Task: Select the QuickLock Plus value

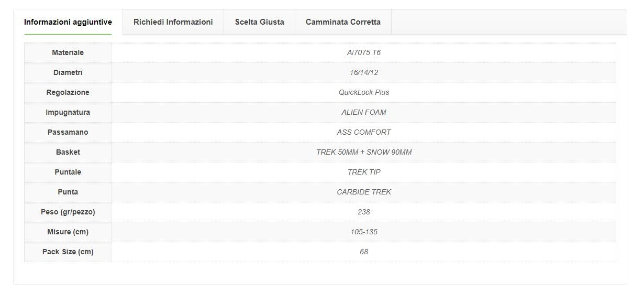Action: (x=364, y=92)
